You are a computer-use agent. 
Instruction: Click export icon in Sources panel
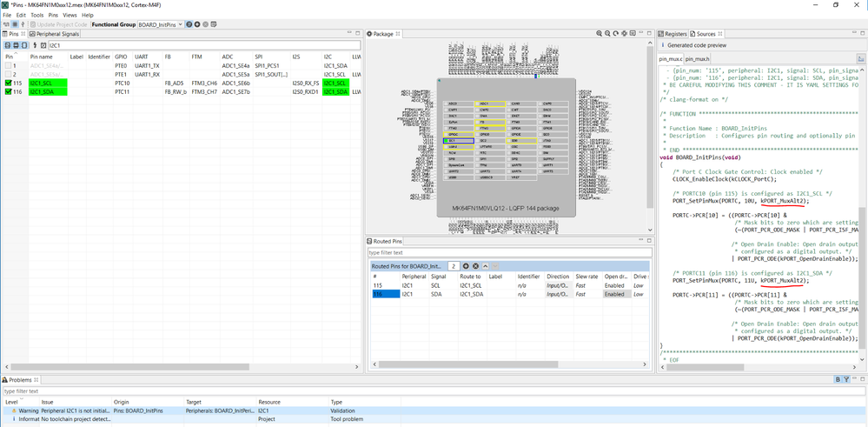click(x=861, y=58)
